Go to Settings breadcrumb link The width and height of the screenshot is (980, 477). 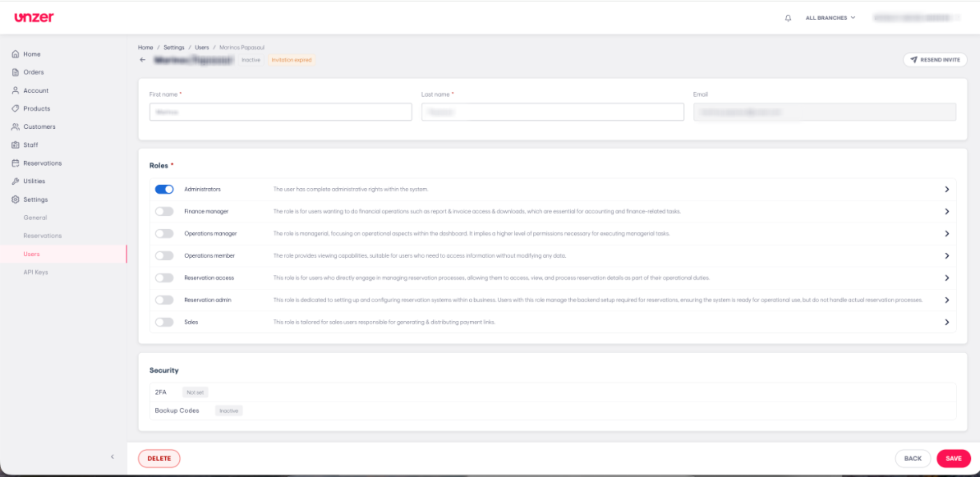click(174, 47)
